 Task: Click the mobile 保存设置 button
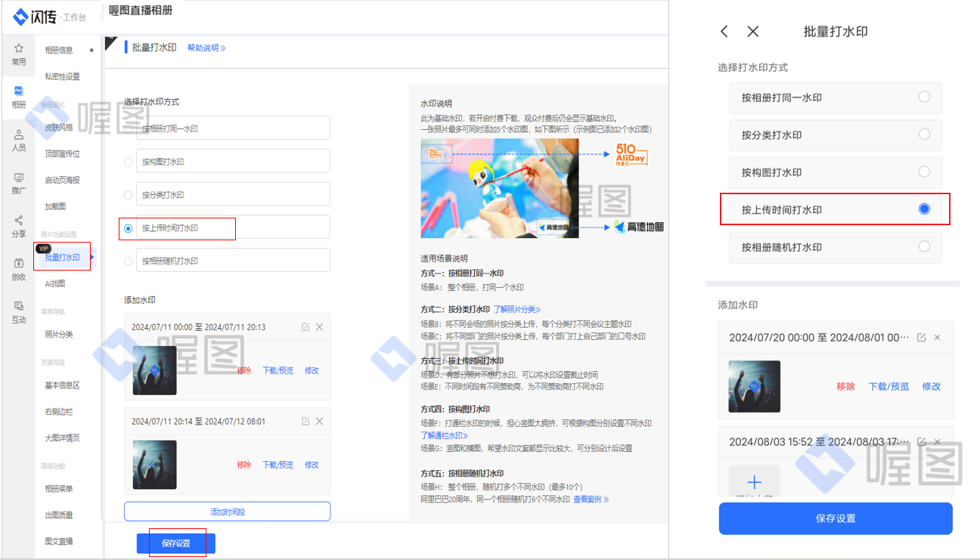(836, 518)
